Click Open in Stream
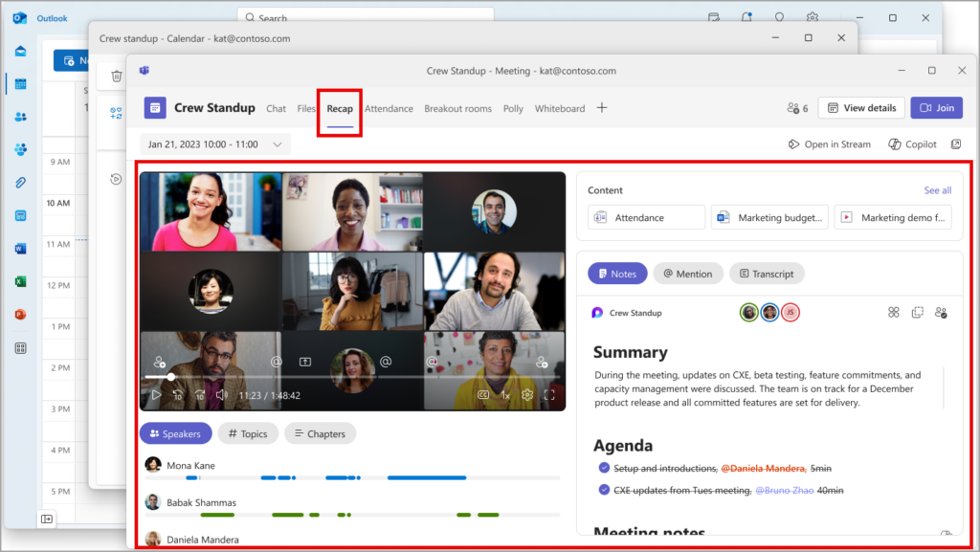This screenshot has width=980, height=552. (830, 144)
